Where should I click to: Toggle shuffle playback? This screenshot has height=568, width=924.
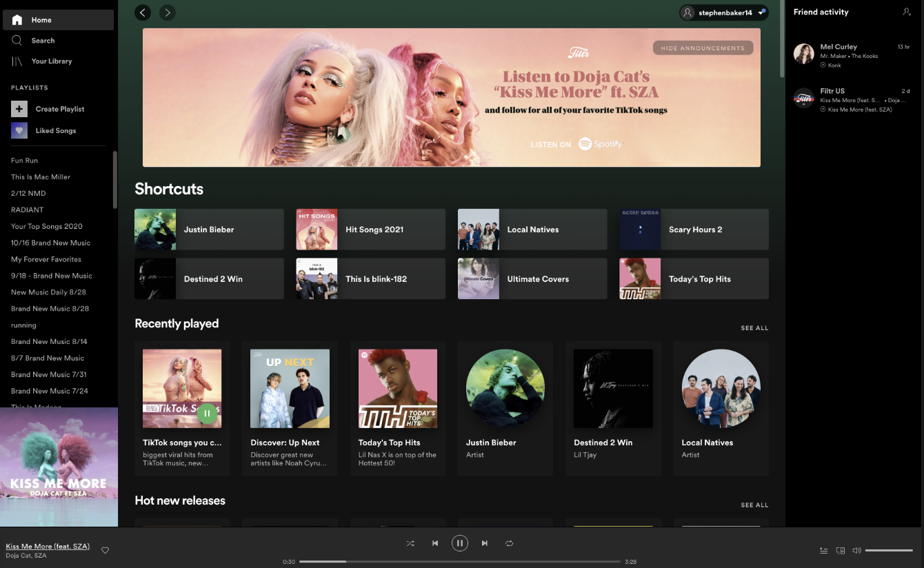pos(410,543)
